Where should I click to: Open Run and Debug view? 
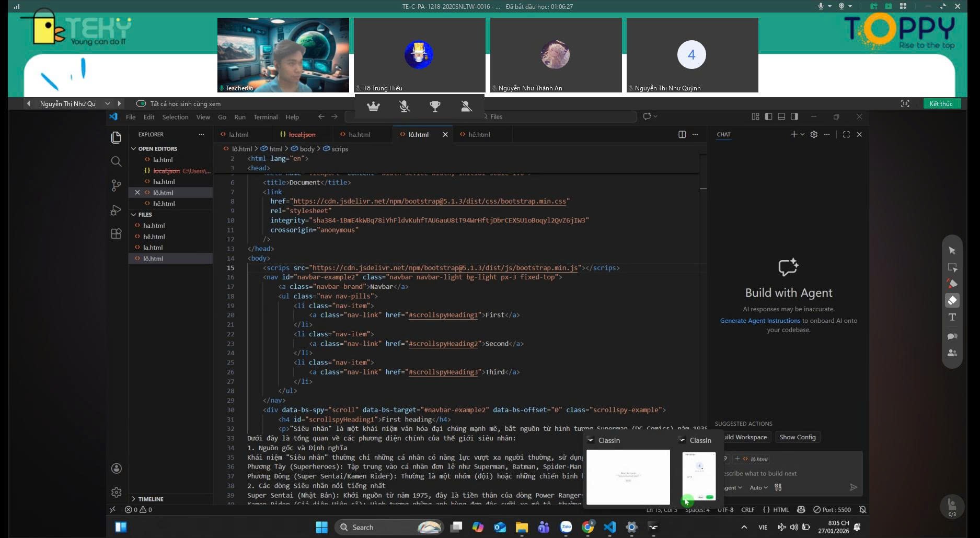(116, 210)
